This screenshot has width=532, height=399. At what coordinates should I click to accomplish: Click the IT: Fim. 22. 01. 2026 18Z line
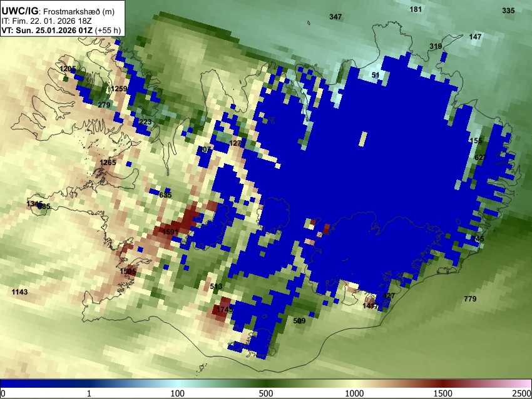tap(46, 21)
